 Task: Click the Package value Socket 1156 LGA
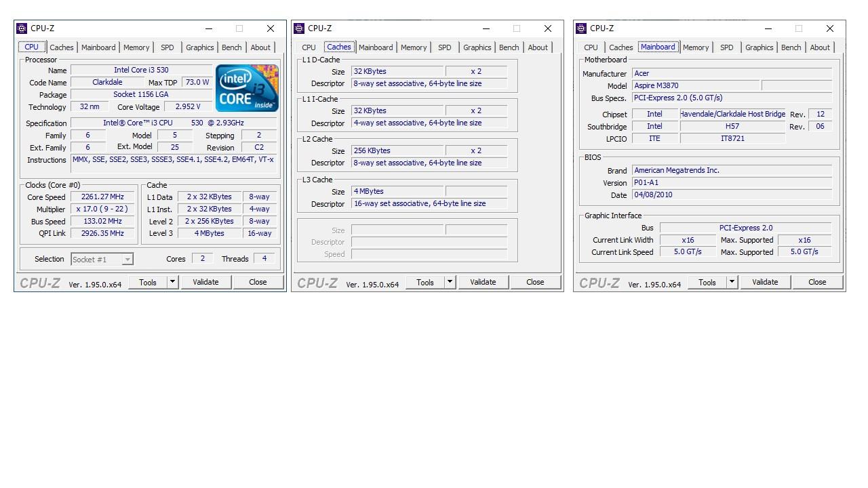141,94
